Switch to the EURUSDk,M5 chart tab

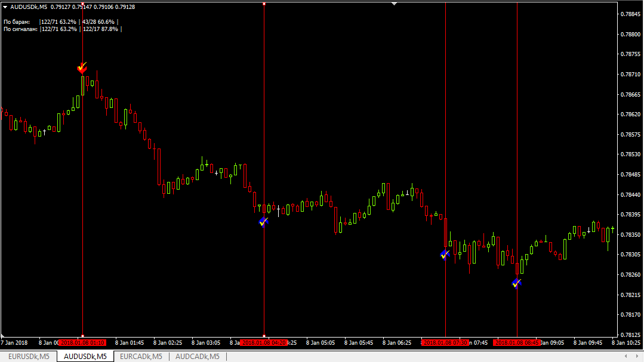tap(29, 357)
